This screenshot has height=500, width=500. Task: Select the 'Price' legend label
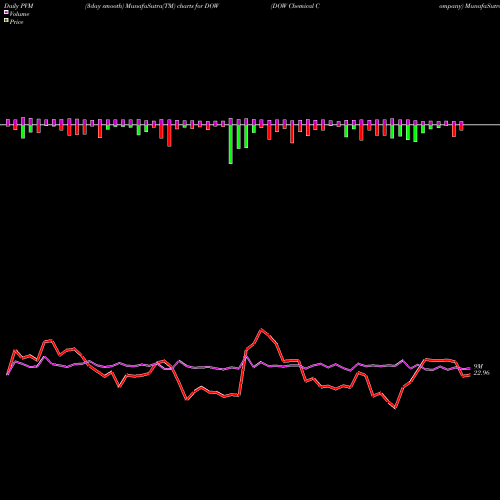click(16, 22)
